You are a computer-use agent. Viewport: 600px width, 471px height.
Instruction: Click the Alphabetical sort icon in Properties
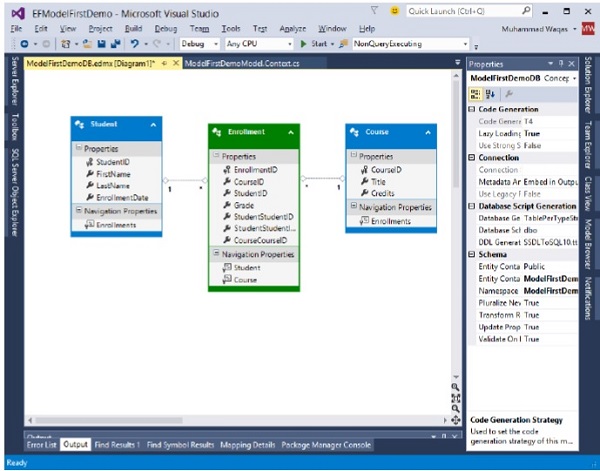[x=490, y=93]
